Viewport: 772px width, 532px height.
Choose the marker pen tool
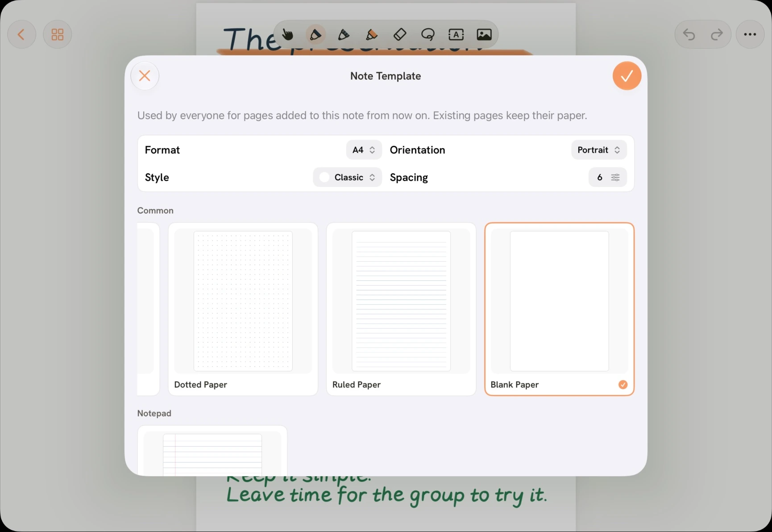click(x=344, y=34)
